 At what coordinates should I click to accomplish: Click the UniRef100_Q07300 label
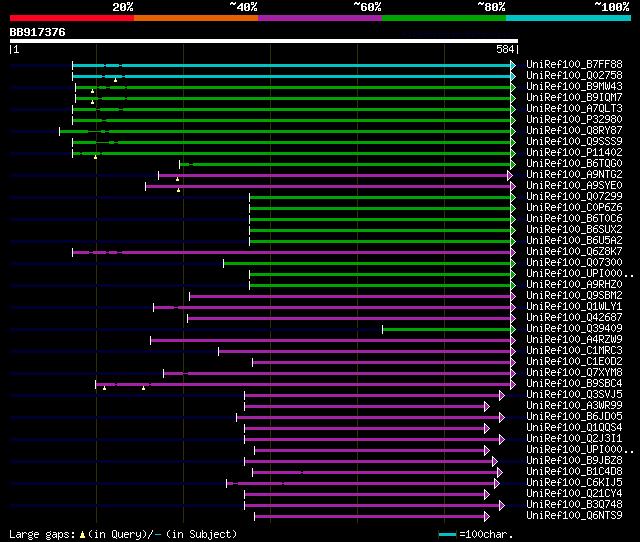click(574, 263)
